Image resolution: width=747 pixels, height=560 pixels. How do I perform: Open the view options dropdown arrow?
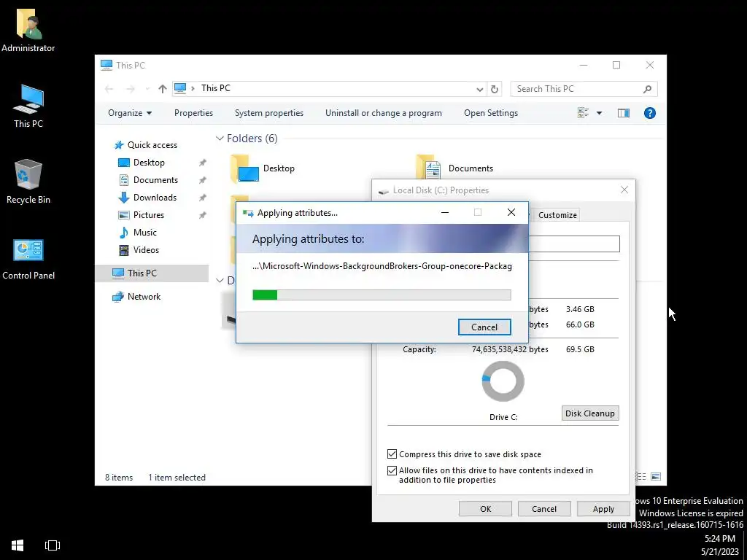tap(600, 113)
